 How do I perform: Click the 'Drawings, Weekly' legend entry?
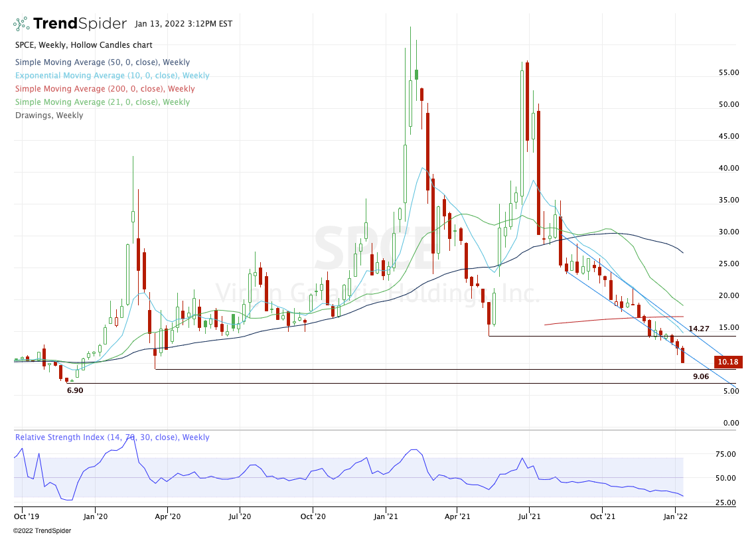point(49,115)
